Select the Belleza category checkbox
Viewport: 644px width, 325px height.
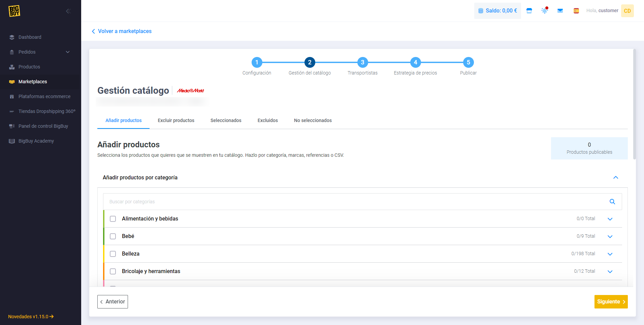[x=113, y=254]
